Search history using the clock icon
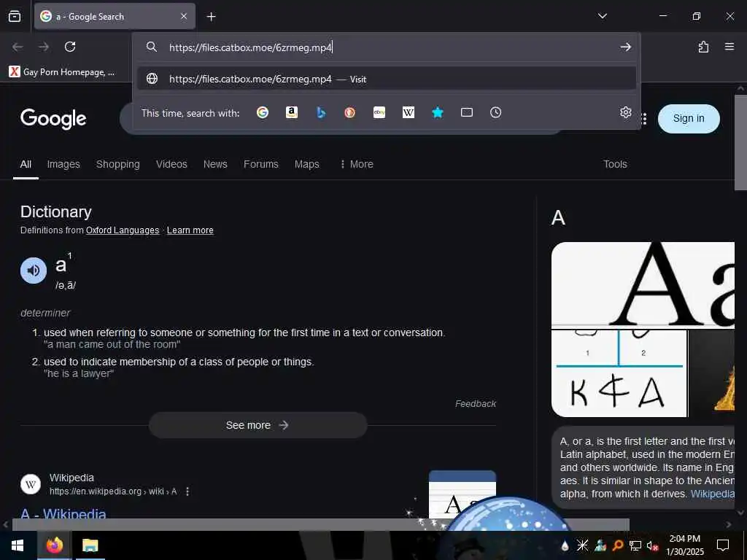 click(495, 112)
